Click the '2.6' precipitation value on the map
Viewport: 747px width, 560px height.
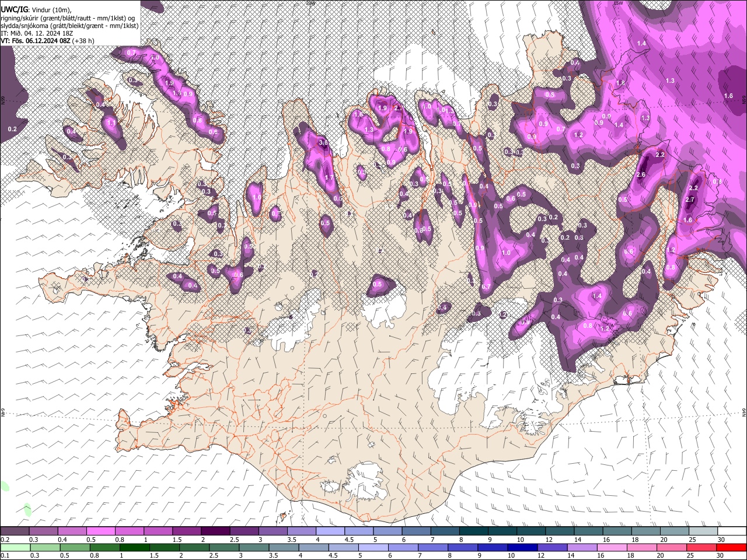point(641,175)
